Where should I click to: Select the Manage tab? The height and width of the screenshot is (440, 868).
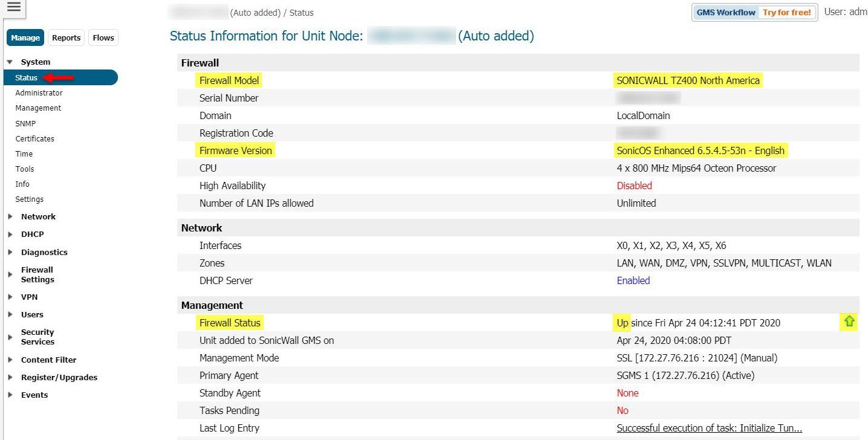pyautogui.click(x=25, y=37)
